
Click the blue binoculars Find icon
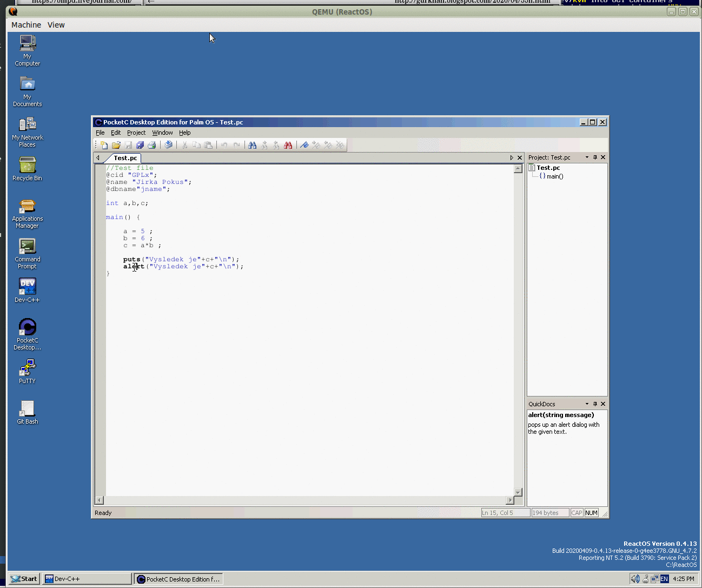click(252, 145)
